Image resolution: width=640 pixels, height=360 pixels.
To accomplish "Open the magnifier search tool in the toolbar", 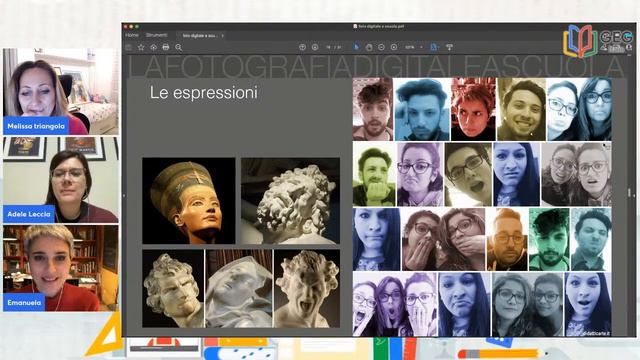I will [x=178, y=47].
